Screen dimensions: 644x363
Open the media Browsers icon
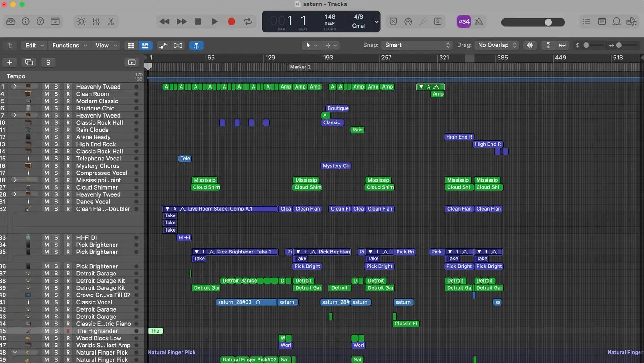point(631,21)
